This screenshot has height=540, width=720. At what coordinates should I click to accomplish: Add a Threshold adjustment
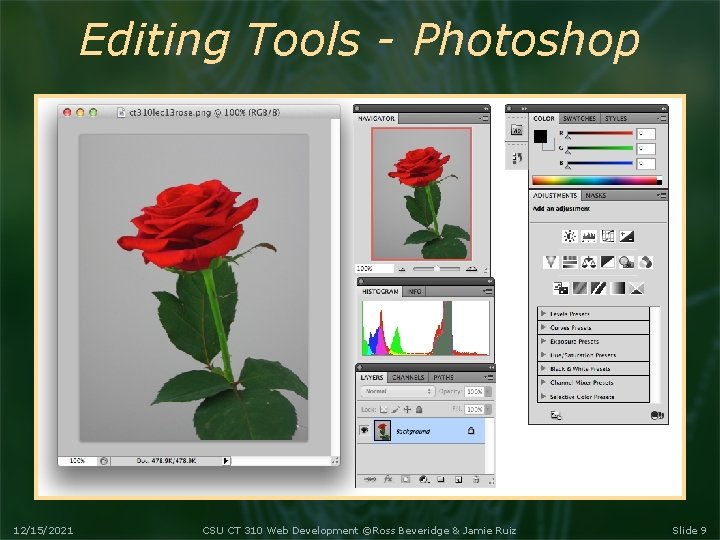click(x=598, y=288)
